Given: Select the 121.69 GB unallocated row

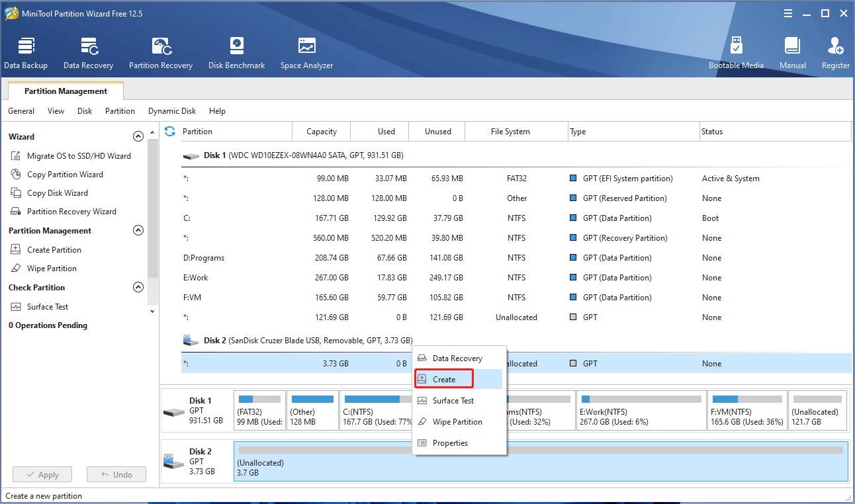Looking at the screenshot, I should click(516, 317).
